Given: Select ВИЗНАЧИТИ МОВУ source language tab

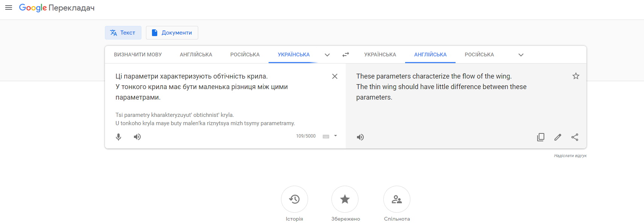Looking at the screenshot, I should click(138, 54).
